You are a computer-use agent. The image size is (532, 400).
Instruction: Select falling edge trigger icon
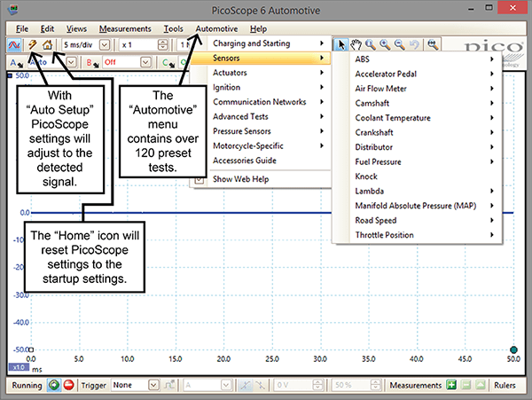coord(260,385)
